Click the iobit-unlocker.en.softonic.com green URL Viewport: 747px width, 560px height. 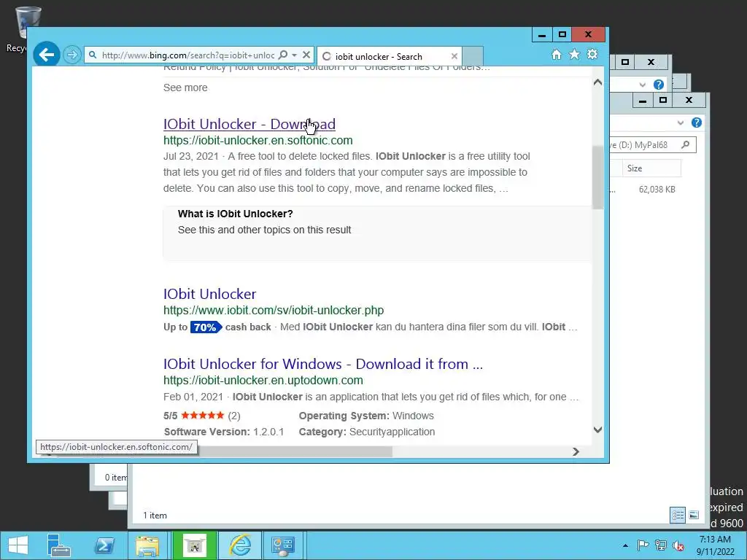pos(258,141)
